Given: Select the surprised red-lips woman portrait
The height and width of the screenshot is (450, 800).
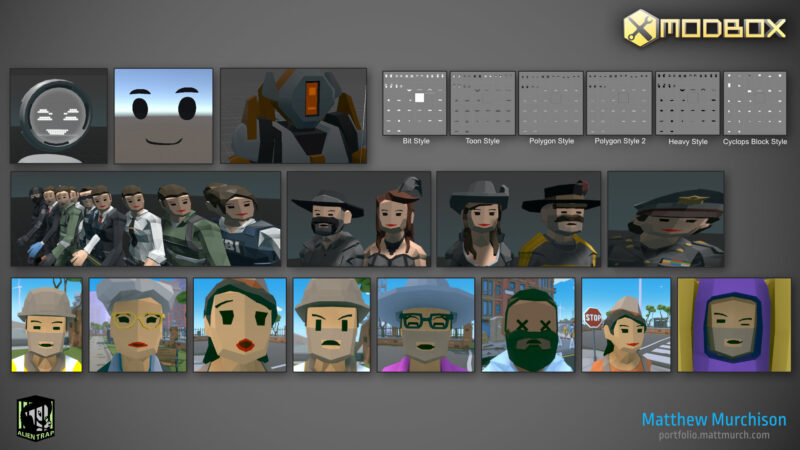Looking at the screenshot, I should (240, 324).
